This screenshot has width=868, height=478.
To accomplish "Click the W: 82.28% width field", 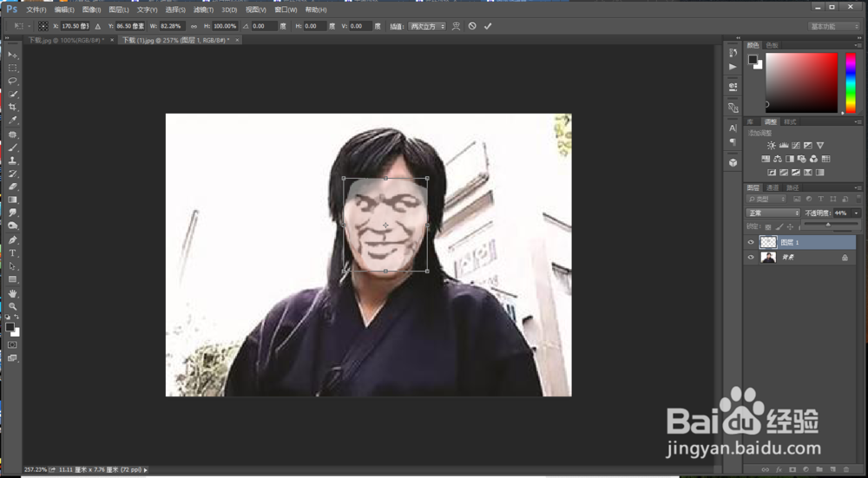I will click(x=172, y=26).
